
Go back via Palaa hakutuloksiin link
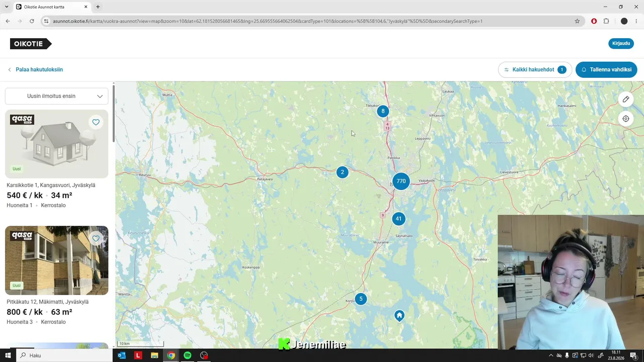(35, 70)
